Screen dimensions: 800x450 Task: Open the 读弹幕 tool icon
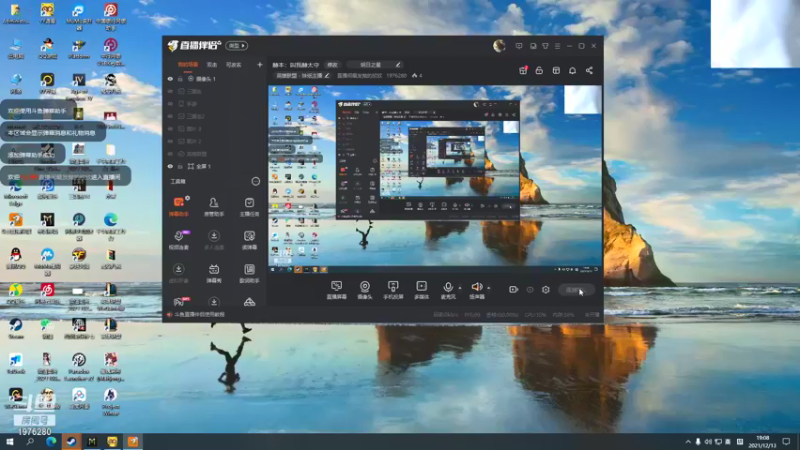[x=249, y=239]
